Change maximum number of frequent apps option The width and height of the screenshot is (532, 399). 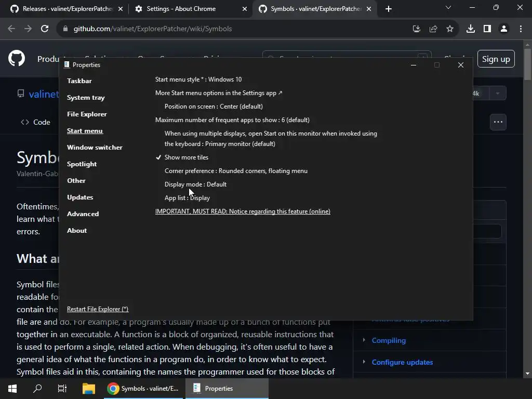(x=232, y=120)
